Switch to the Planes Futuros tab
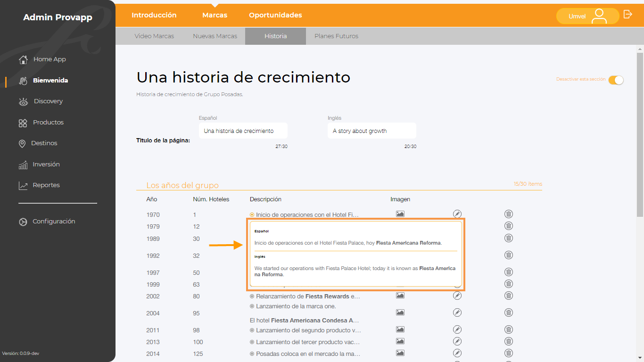644x362 pixels. click(x=337, y=36)
